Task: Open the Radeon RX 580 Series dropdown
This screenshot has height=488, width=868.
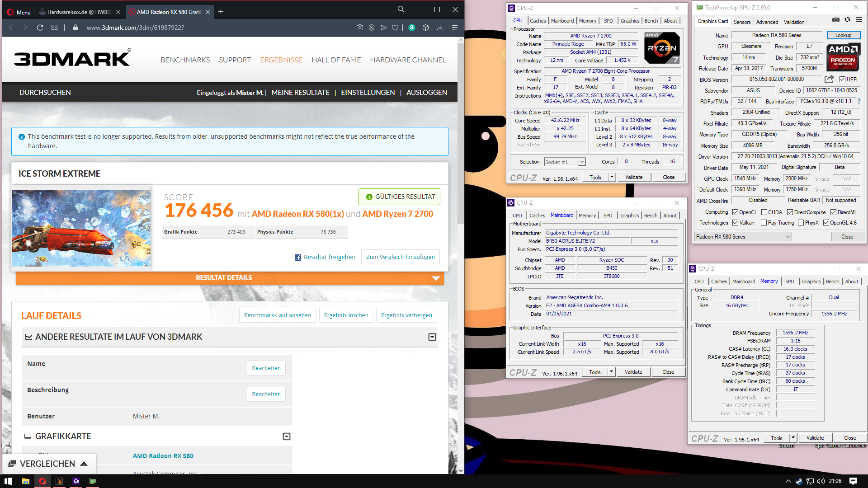Action: click(x=743, y=237)
